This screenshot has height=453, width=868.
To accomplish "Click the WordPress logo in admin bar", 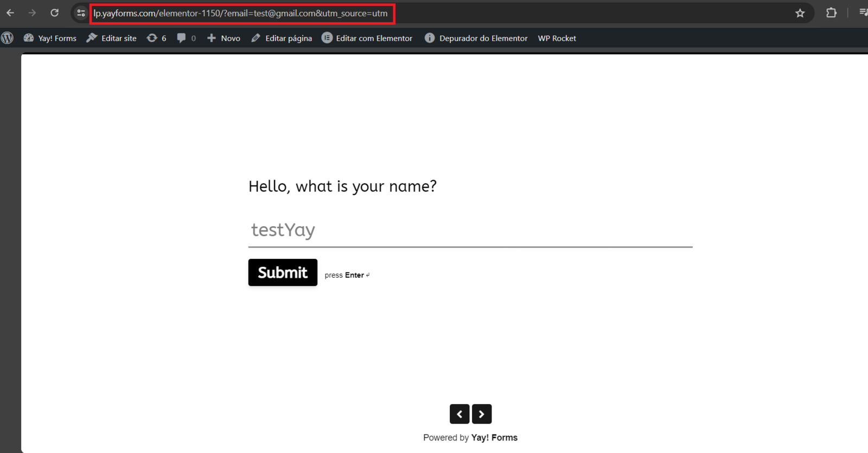I will (8, 38).
